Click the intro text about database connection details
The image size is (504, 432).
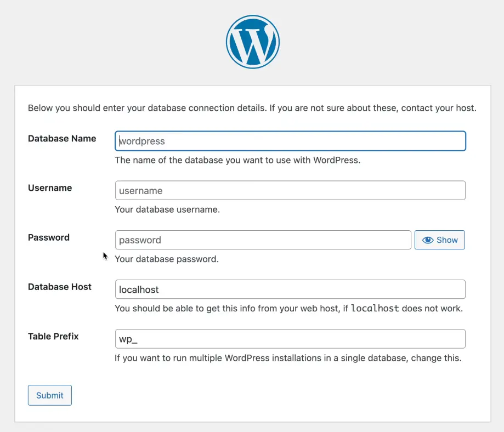pos(252,108)
